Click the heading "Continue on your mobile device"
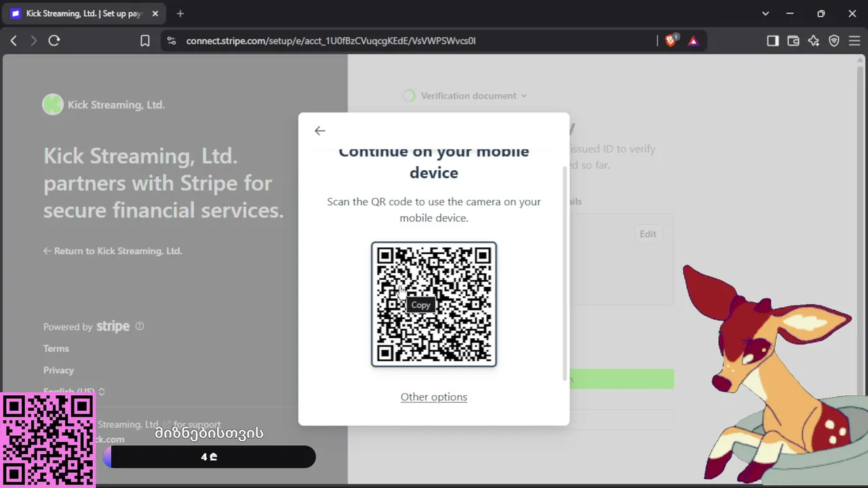 (x=434, y=161)
